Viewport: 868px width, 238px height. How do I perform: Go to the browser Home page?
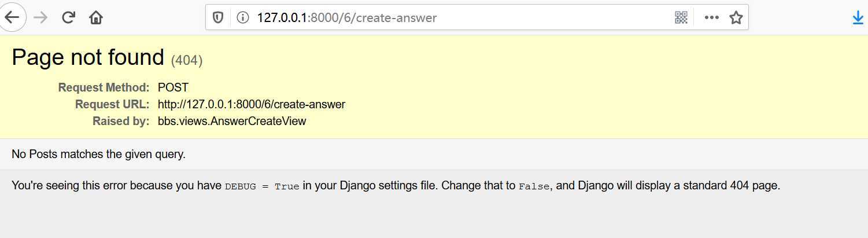(x=96, y=18)
